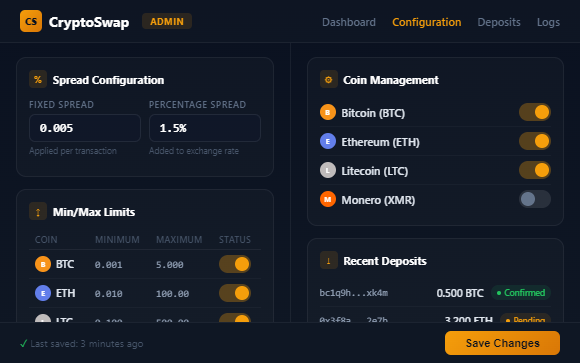The height and width of the screenshot is (363, 580).
Task: Click the CryptoSwap brand name
Action: tap(89, 22)
